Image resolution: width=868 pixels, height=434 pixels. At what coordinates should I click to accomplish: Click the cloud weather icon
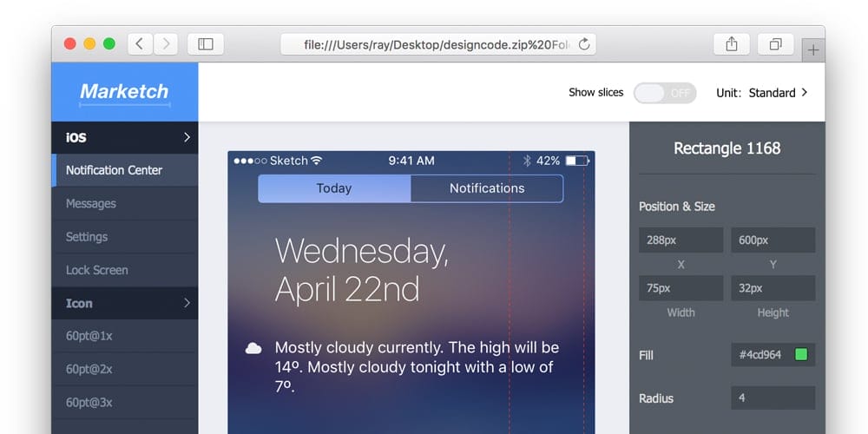click(253, 348)
